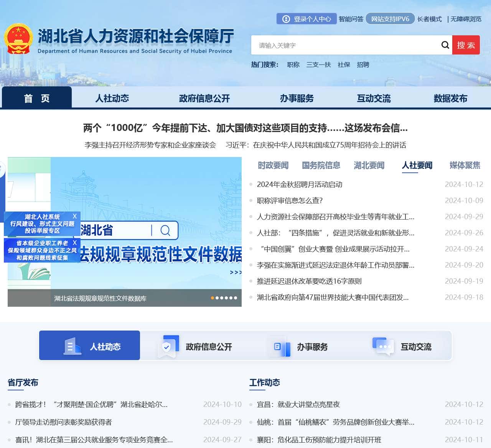Click the 办事服务 document icon
This screenshot has width=491, height=448.
click(x=280, y=346)
